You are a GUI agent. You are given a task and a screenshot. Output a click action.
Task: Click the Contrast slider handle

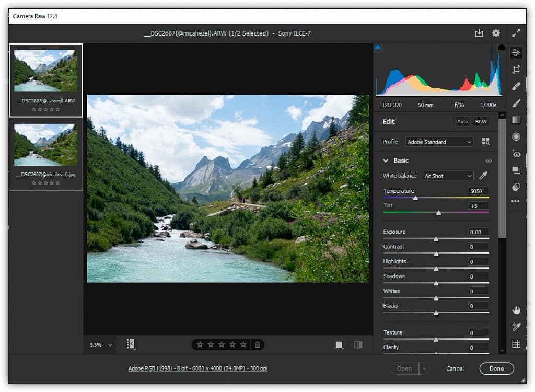click(x=436, y=253)
